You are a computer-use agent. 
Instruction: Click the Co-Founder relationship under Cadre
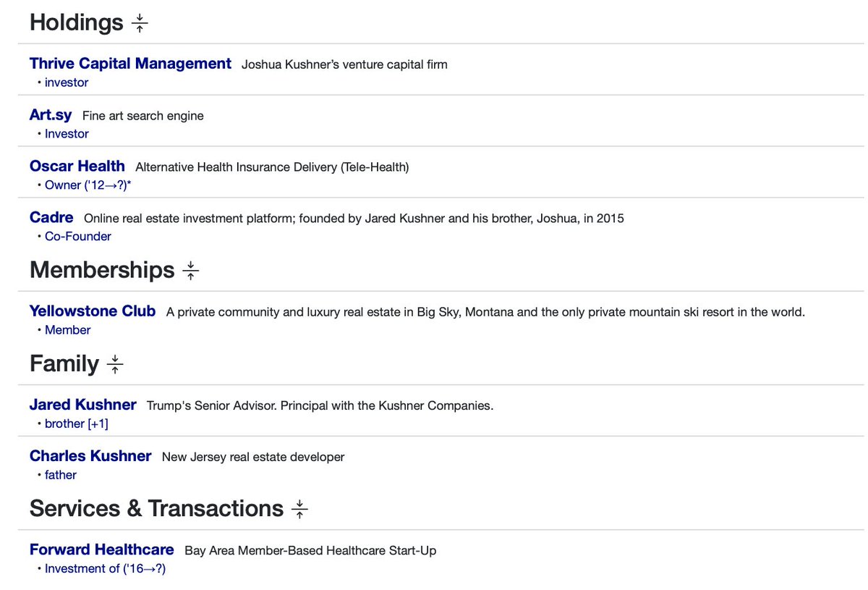coord(78,236)
